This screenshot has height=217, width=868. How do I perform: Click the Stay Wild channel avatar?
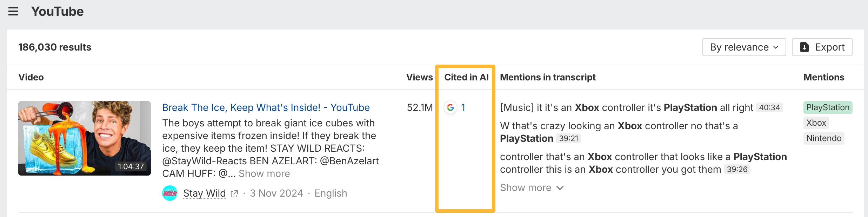click(x=170, y=193)
